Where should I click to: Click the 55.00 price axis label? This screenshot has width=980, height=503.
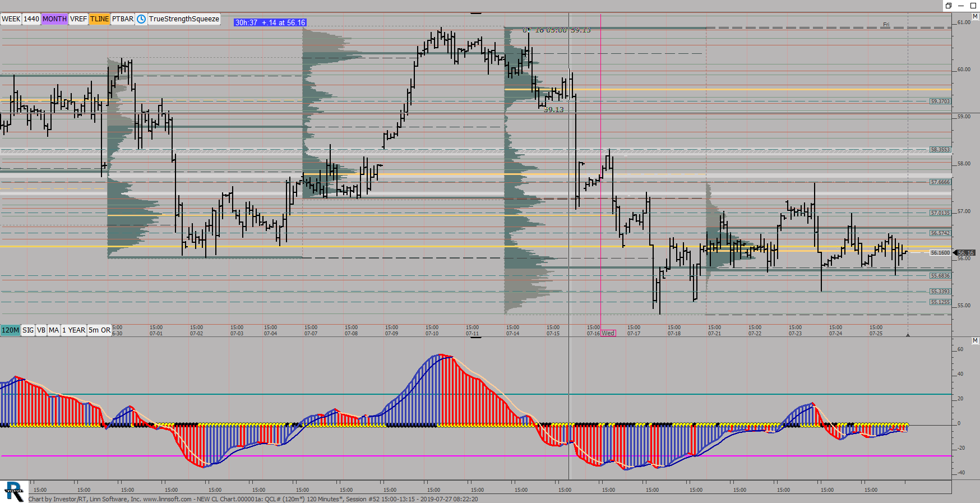click(964, 306)
